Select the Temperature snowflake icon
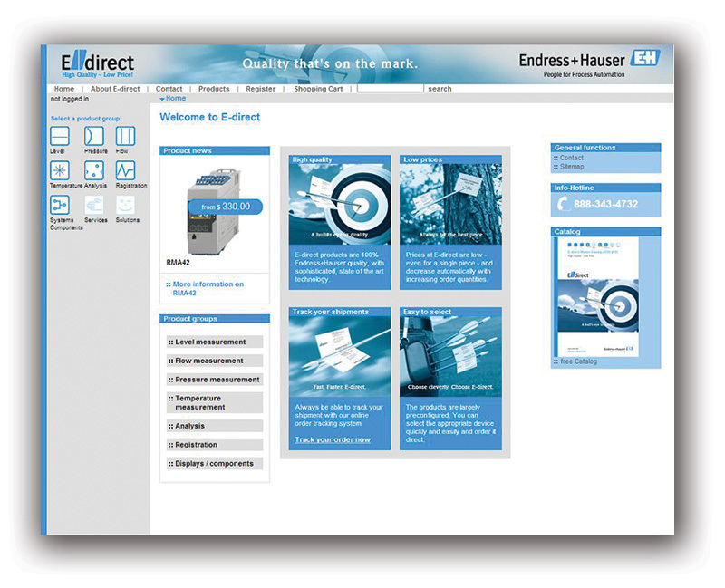This screenshot has height=588, width=725. coord(59,170)
